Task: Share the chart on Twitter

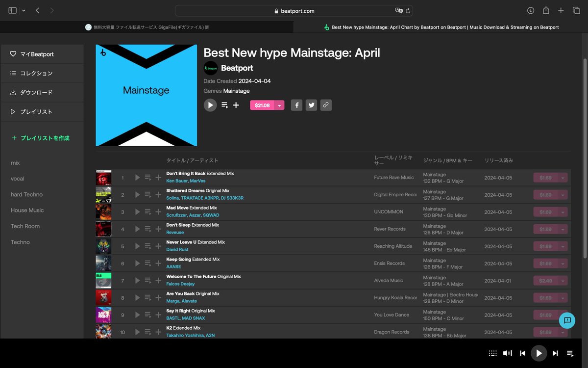Action: pyautogui.click(x=311, y=105)
